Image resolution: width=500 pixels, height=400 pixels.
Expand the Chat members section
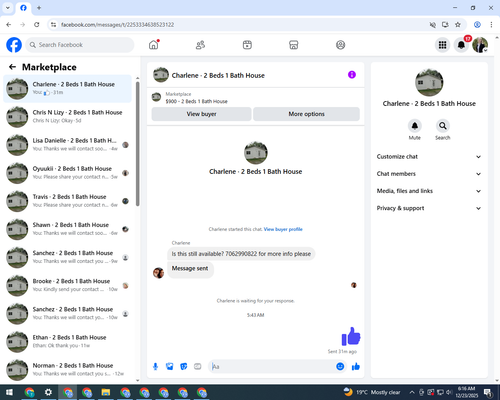[429, 174]
